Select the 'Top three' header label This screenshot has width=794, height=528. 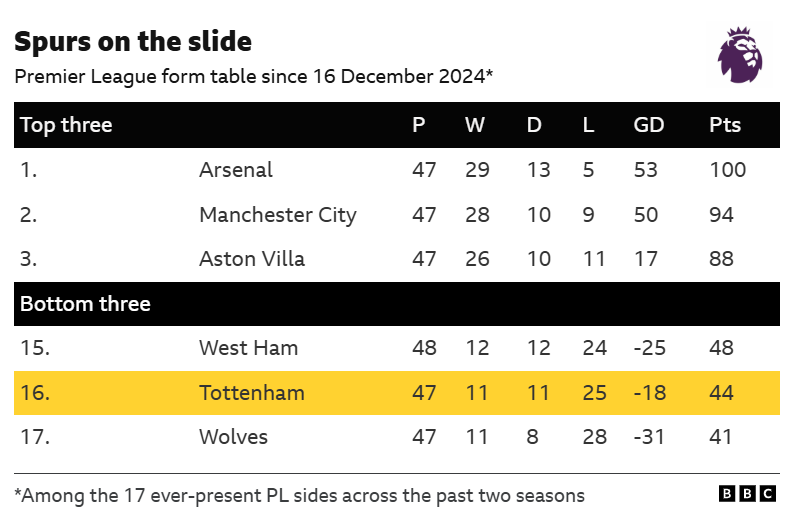coord(66,125)
